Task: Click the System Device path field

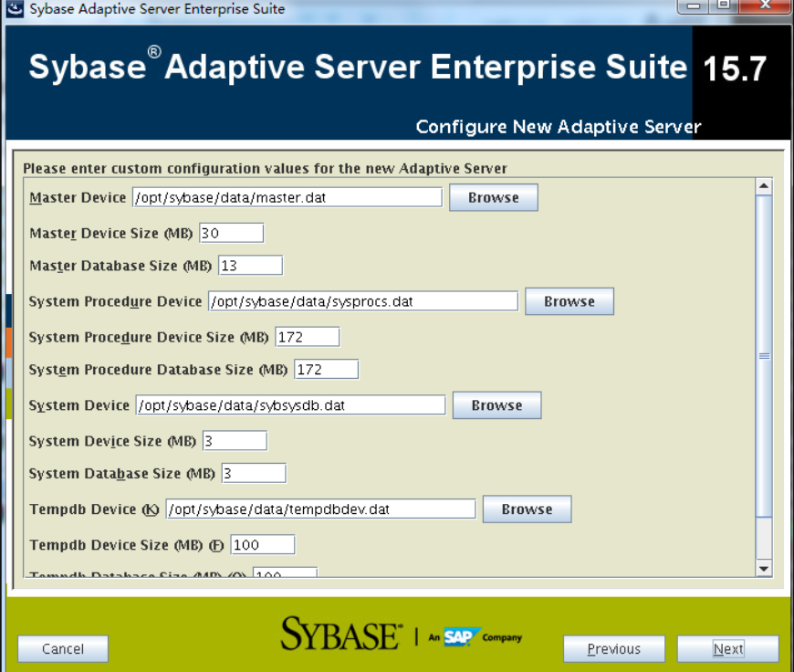Action: (290, 406)
